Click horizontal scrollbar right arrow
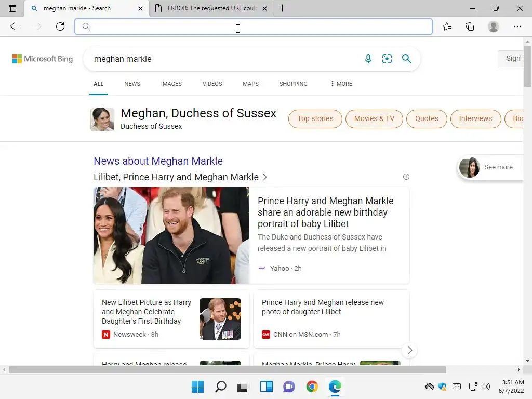This screenshot has width=532, height=399. (x=519, y=369)
